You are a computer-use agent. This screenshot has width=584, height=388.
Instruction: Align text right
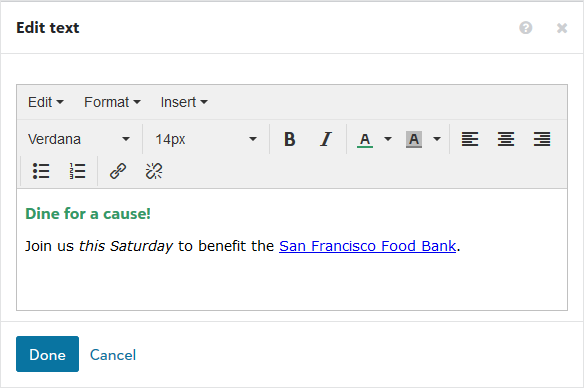[542, 140]
